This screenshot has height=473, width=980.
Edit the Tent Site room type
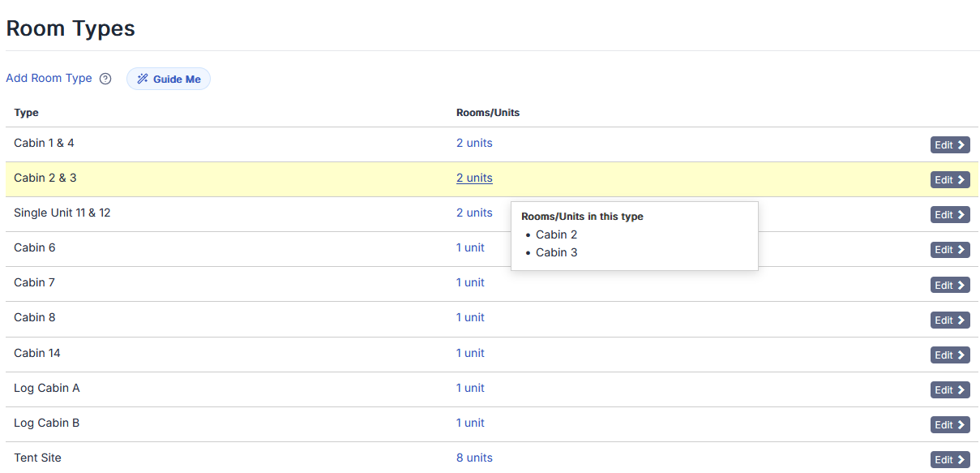pyautogui.click(x=949, y=460)
